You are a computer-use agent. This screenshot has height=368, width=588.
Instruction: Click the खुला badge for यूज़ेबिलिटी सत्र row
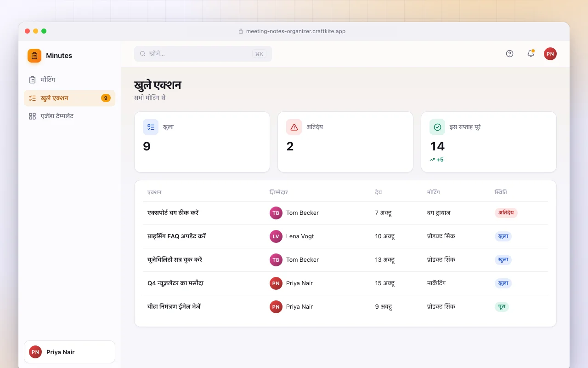[x=503, y=260]
